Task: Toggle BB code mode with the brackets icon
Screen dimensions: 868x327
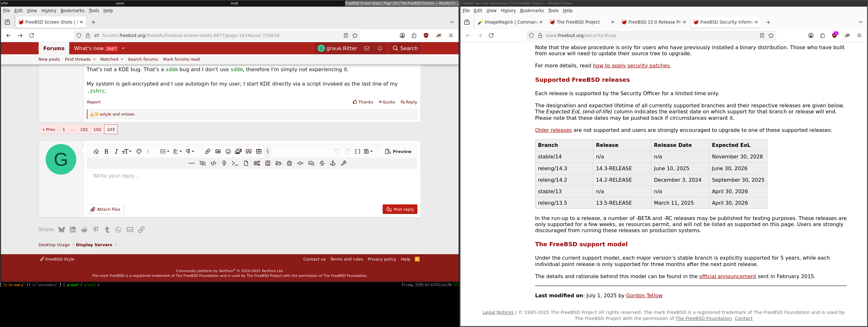Action: pyautogui.click(x=357, y=152)
